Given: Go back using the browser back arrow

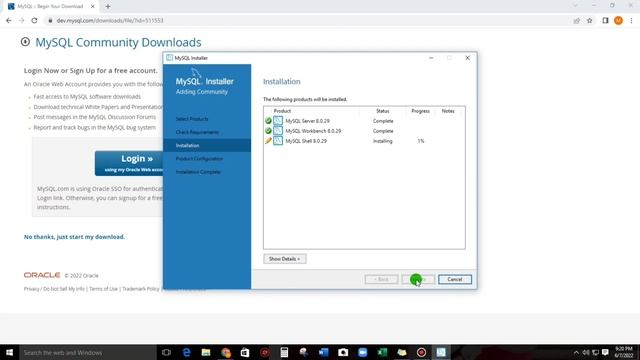Looking at the screenshot, I should [x=9, y=20].
